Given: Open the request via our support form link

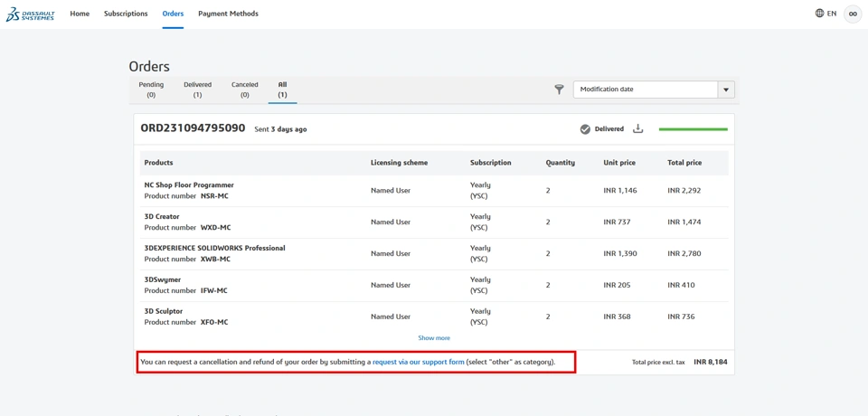Looking at the screenshot, I should pyautogui.click(x=419, y=362).
